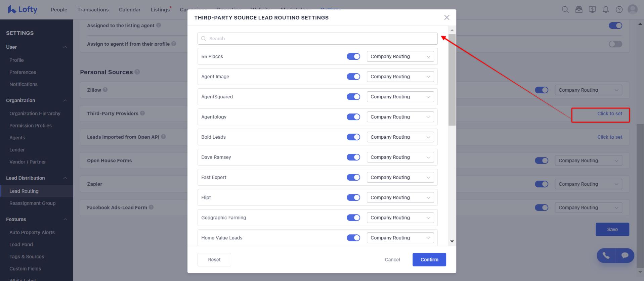
Task: Open AgentSquared Company Routing dropdown
Action: tap(400, 97)
